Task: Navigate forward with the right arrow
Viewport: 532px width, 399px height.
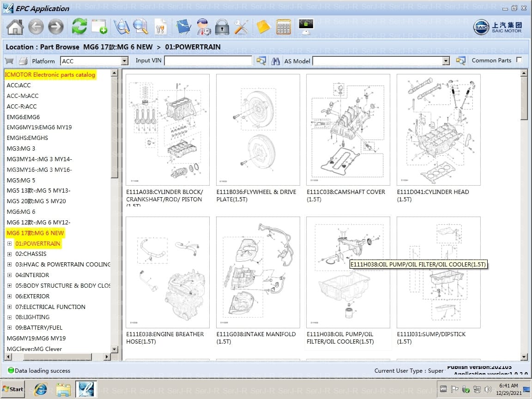Action: point(56,27)
